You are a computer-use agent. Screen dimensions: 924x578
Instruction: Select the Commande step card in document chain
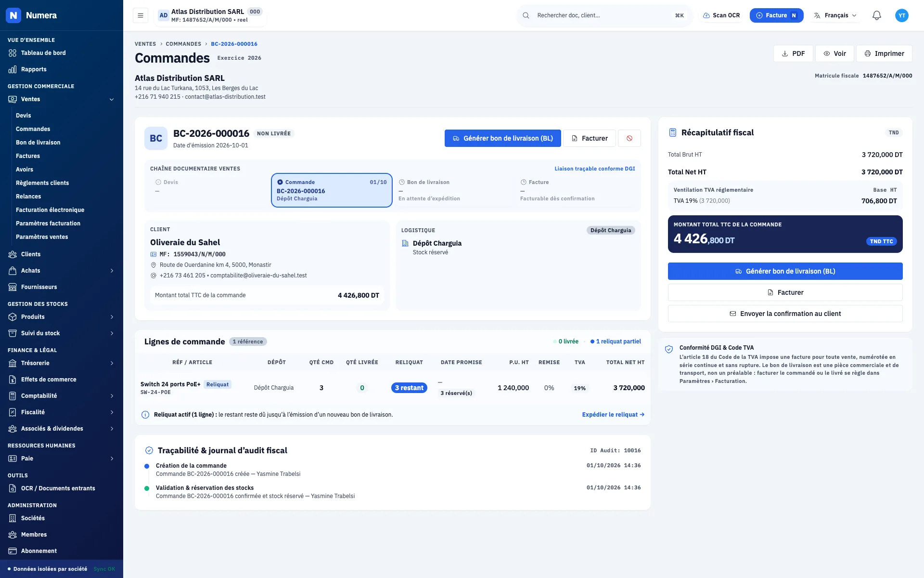[x=332, y=190]
